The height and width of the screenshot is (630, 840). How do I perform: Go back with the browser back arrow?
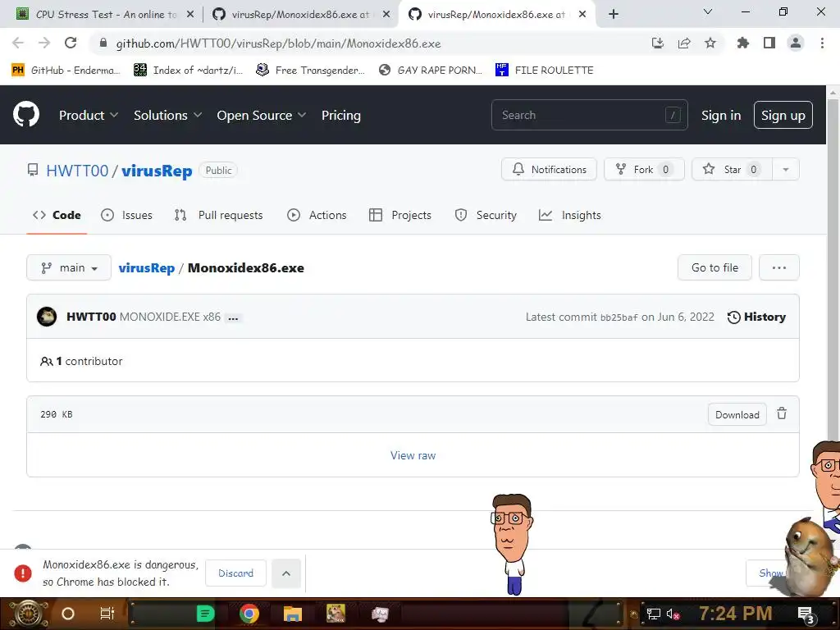point(18,43)
